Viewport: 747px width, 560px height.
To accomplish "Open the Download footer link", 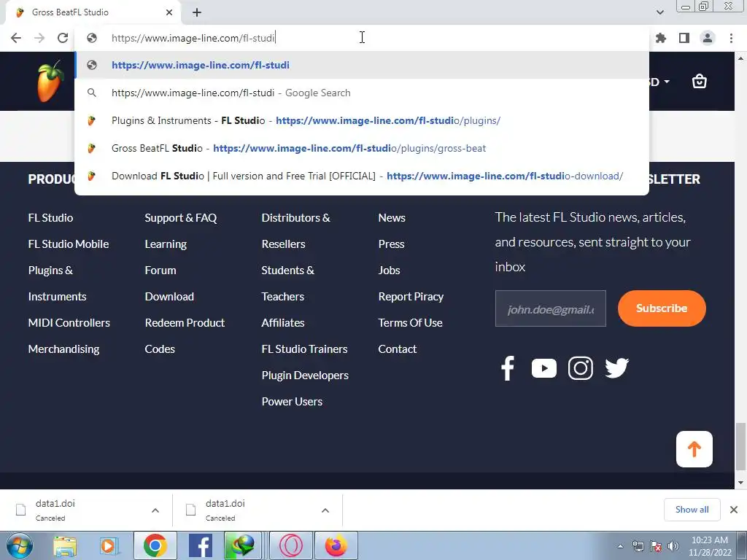I will click(x=169, y=296).
